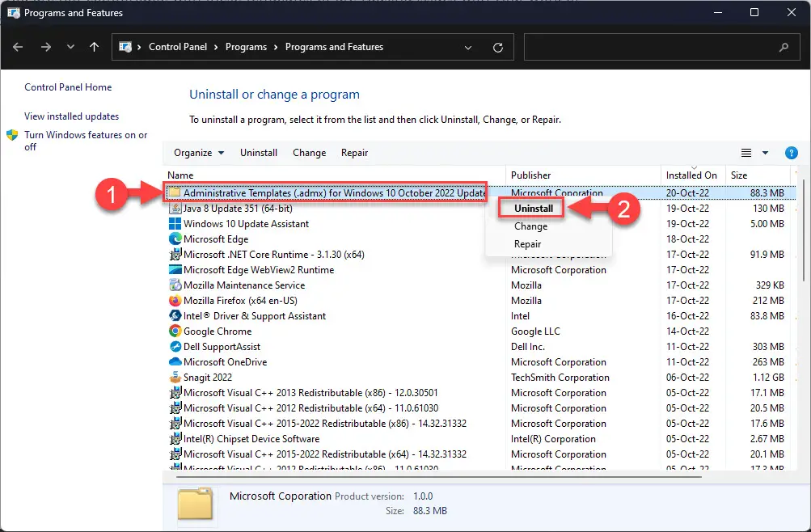Open Help with the question mark icon

click(791, 153)
